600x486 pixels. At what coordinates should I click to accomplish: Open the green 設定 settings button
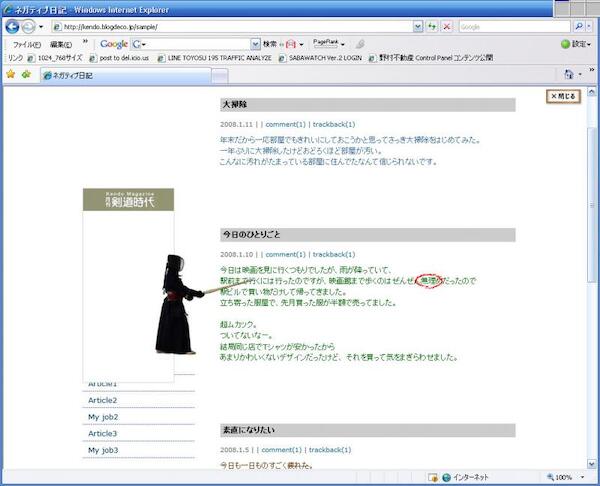pos(576,44)
